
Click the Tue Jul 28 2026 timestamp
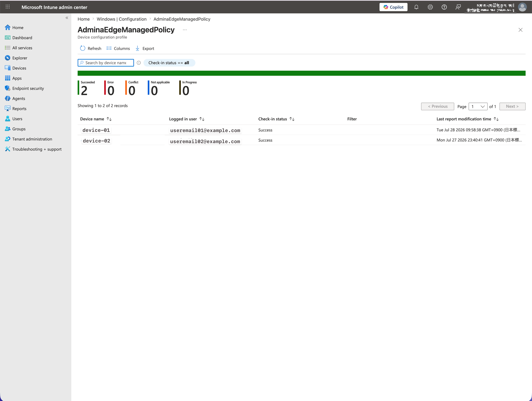[478, 130]
